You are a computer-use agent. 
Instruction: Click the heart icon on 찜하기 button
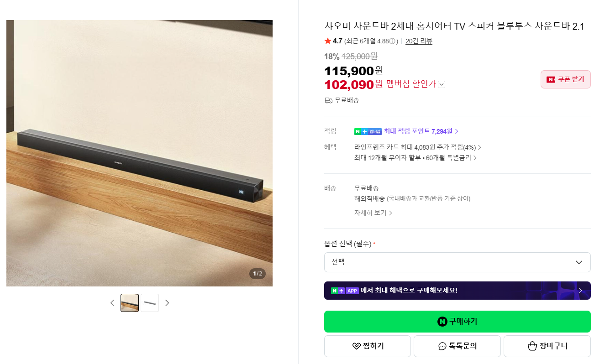(x=356, y=346)
